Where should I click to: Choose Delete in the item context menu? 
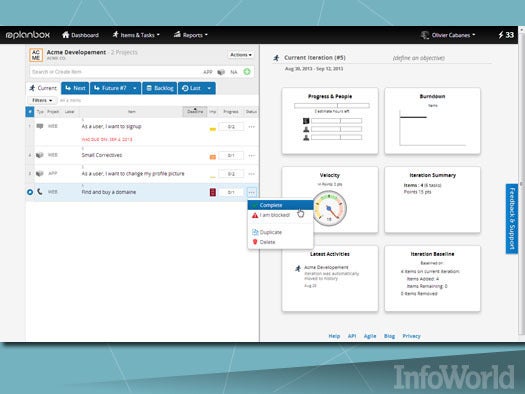pyautogui.click(x=268, y=242)
